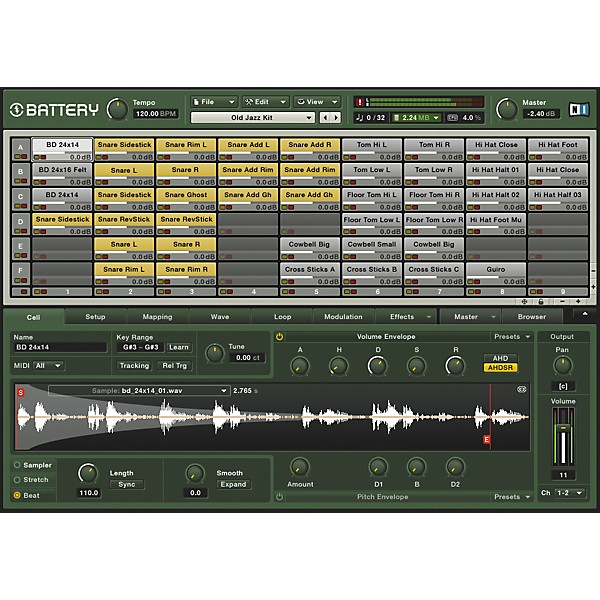The image size is (600, 600).
Task: Toggle the waveform loop view icon
Action: click(x=522, y=390)
